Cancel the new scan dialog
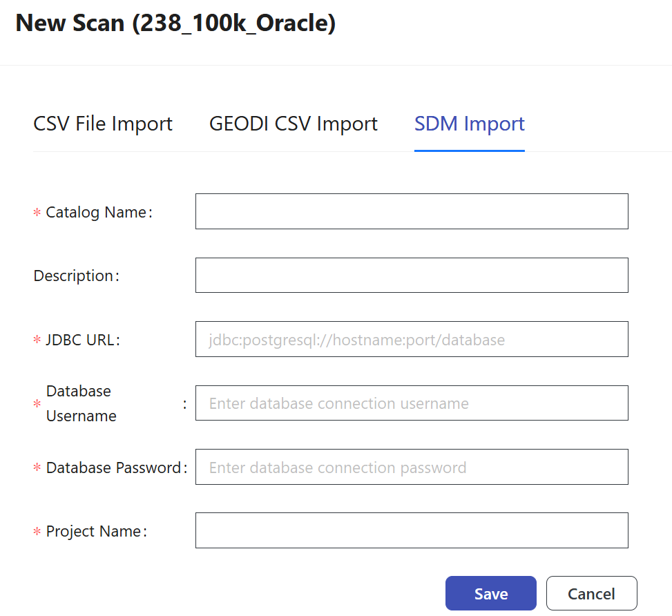Screen dimensions: 672x616 (x=591, y=594)
